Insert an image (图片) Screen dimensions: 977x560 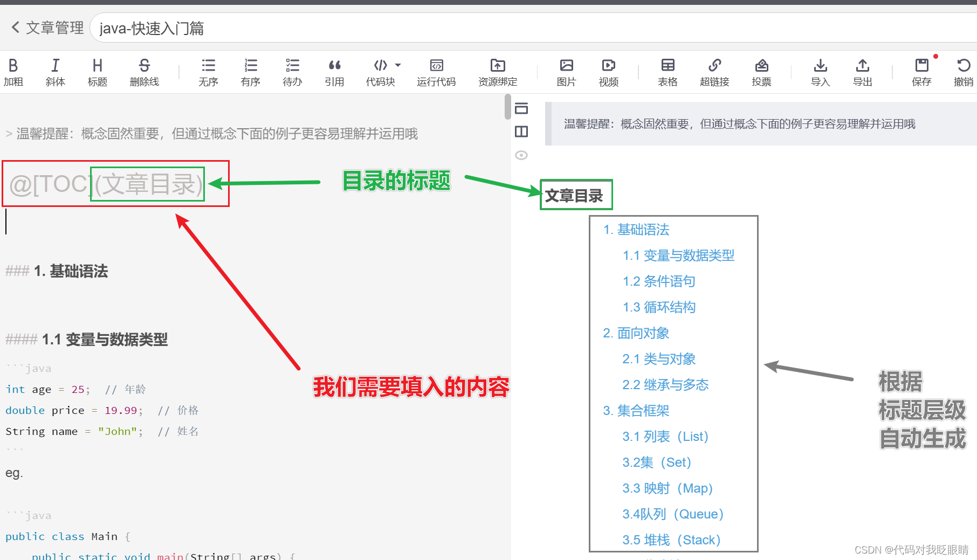pos(566,72)
